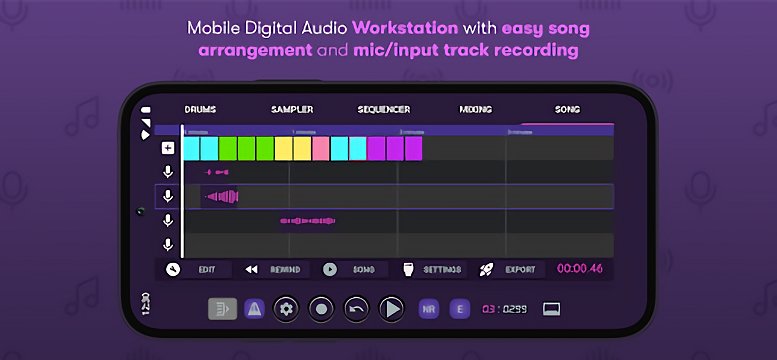
Task: Click the Rewind button
Action: click(278, 270)
